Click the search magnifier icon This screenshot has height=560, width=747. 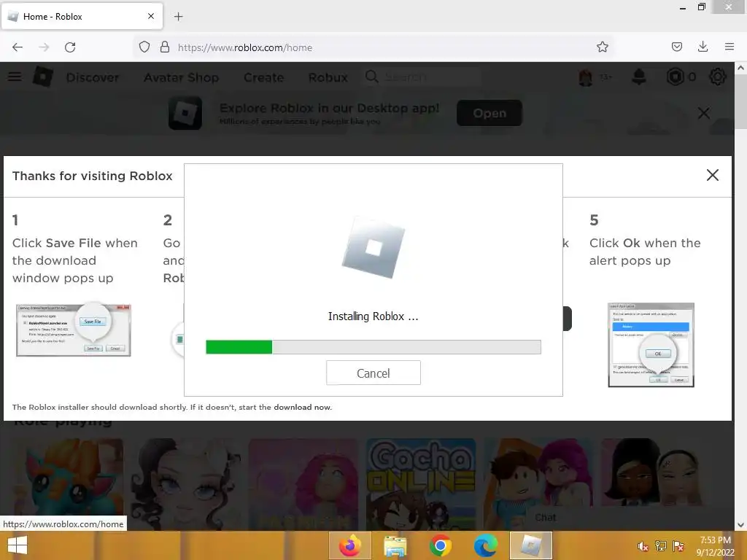tap(371, 77)
